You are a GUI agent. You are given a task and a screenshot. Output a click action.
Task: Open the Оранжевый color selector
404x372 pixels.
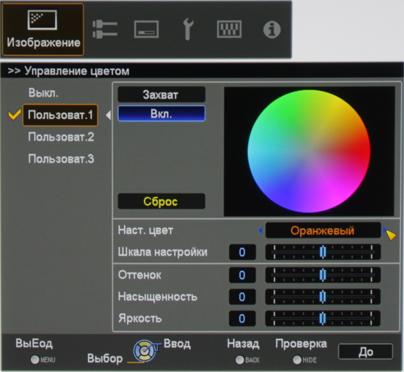pyautogui.click(x=323, y=230)
